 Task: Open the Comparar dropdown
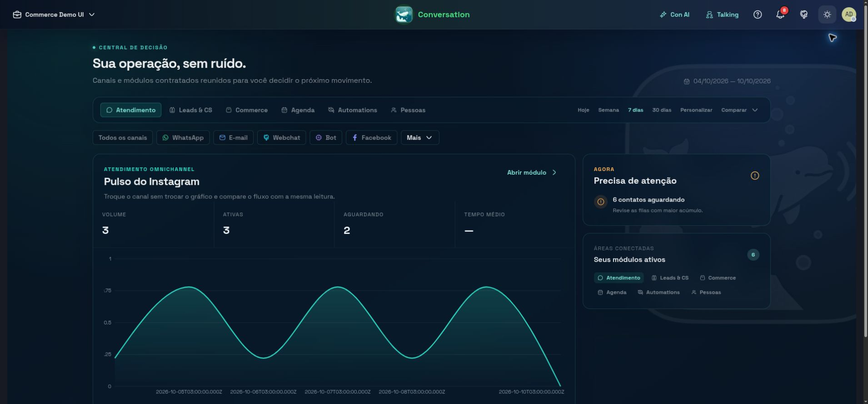tap(739, 110)
